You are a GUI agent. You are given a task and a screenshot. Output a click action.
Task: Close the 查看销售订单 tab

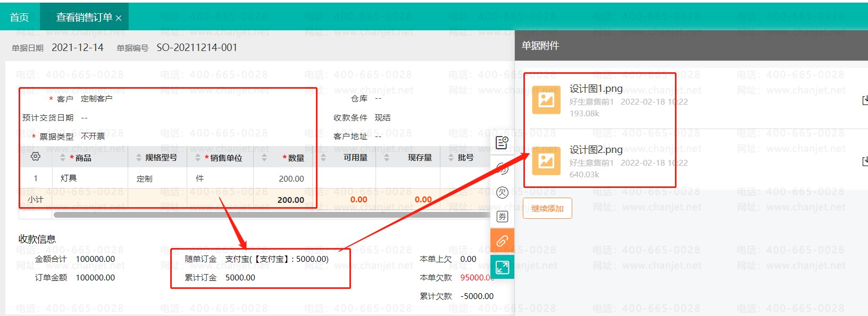[119, 18]
